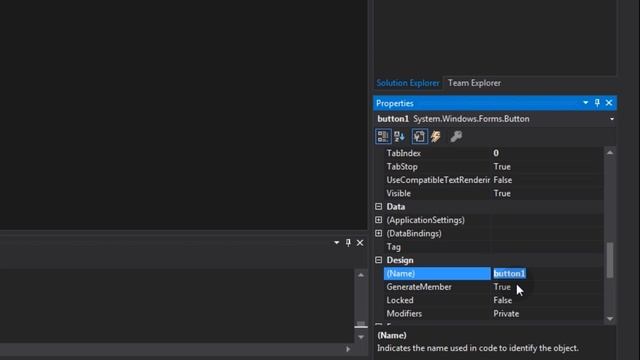Click Properties grid scroll up arrow
Viewport: 640px width, 360px height.
[x=610, y=153]
